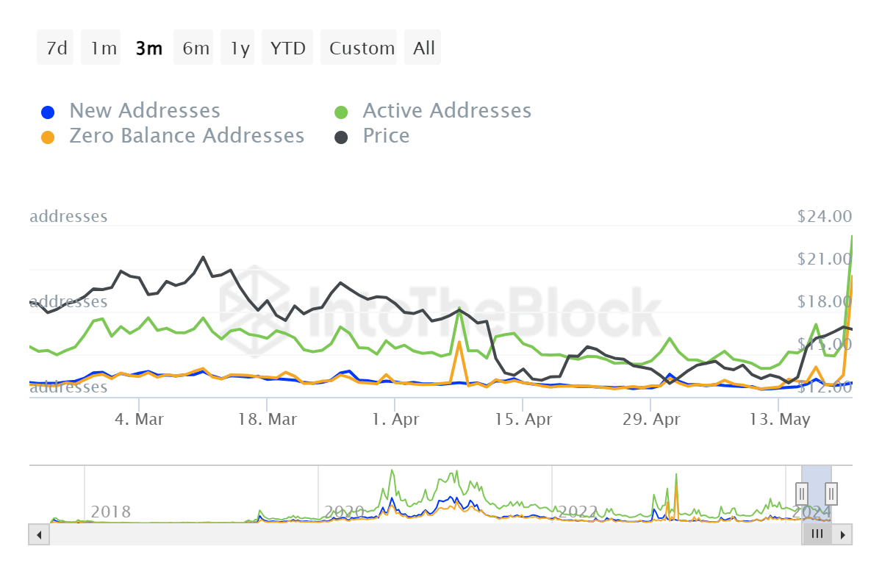882x588 pixels.
Task: Click the orange Zero Balance Addresses dot
Action: coord(47,135)
